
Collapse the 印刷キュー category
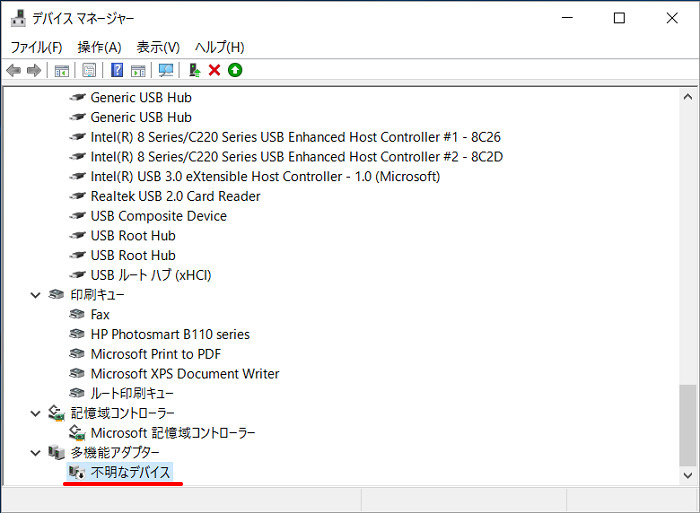click(x=35, y=295)
